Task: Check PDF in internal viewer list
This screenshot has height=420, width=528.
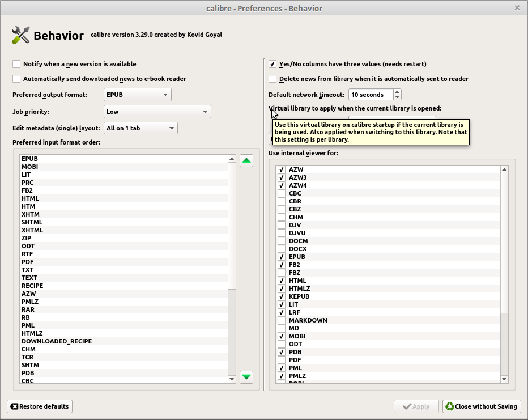Action: [x=282, y=360]
